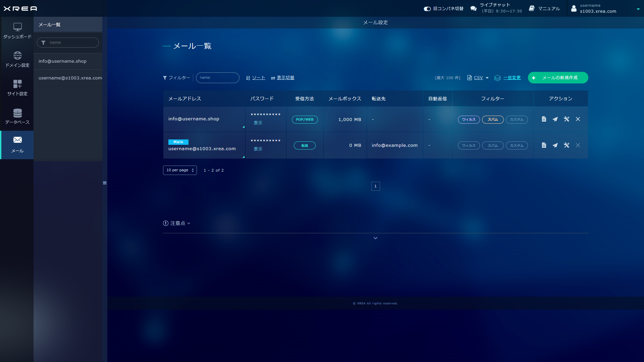Open the database sidebar icon
This screenshot has height=362, width=644.
[17, 116]
